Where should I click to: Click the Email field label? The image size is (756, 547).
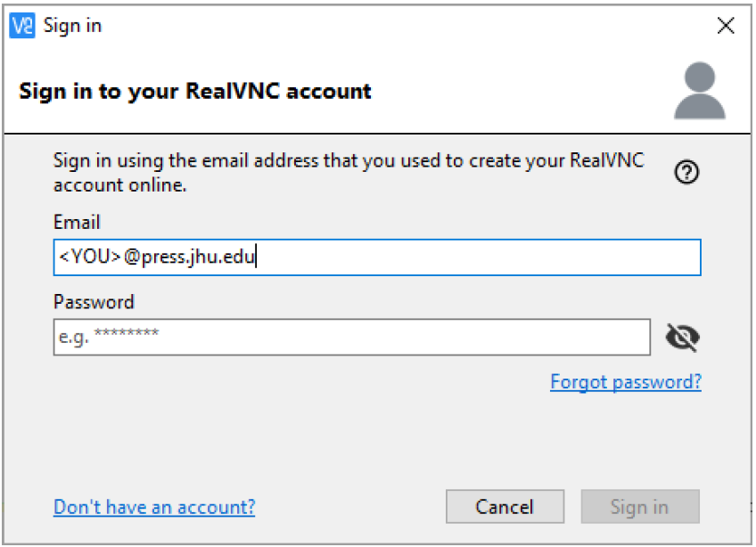[x=77, y=223]
